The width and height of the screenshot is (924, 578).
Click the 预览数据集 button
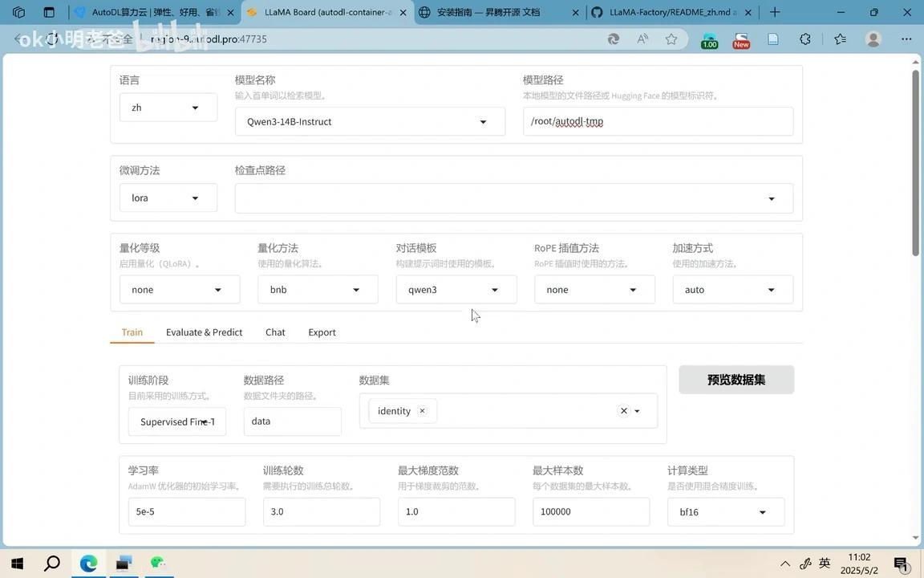click(736, 379)
